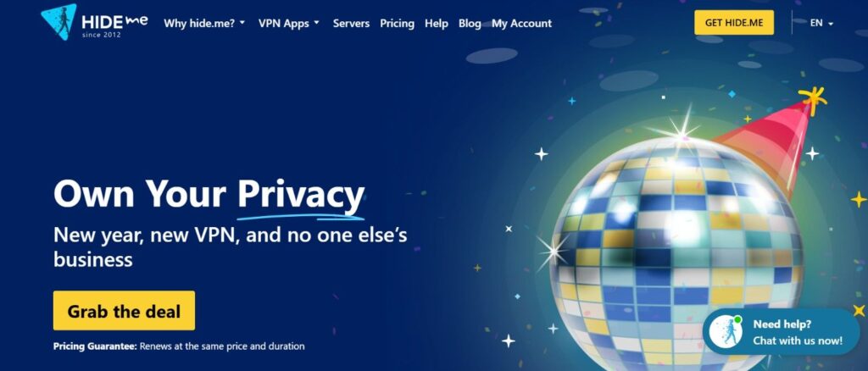The width and height of the screenshot is (868, 371).
Task: Open the chat widget avatar icon
Action: click(x=726, y=332)
